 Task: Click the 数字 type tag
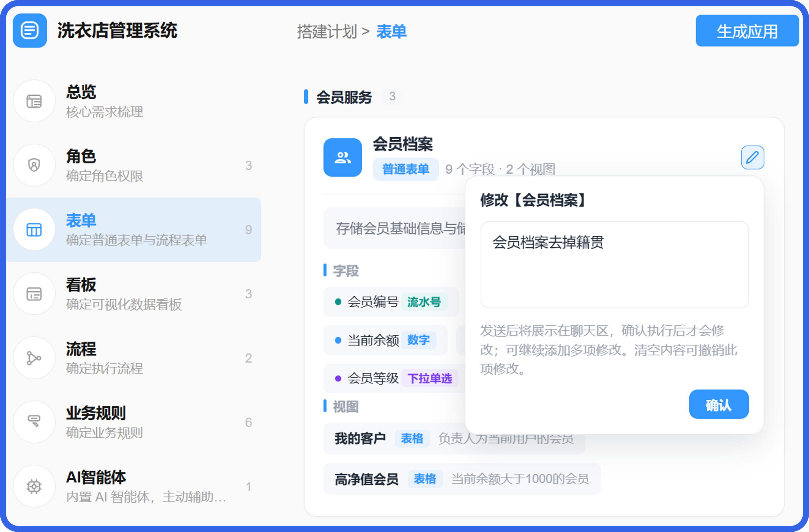(x=419, y=340)
